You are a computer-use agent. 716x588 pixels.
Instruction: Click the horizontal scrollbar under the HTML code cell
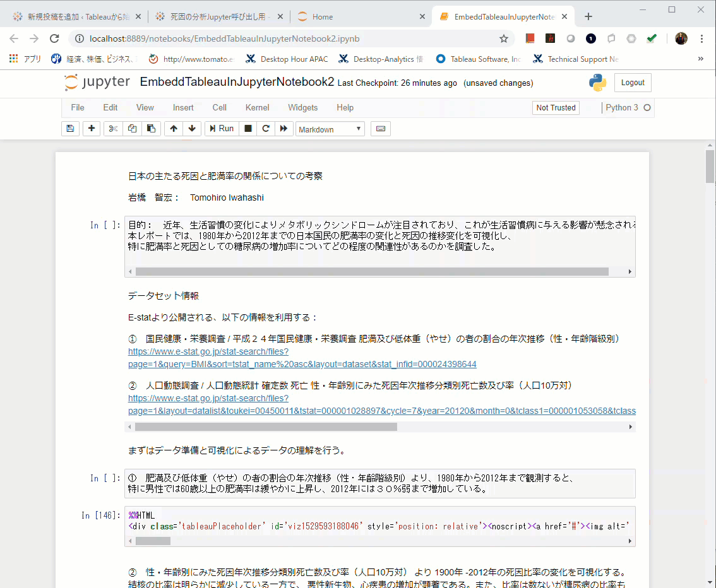153,541
